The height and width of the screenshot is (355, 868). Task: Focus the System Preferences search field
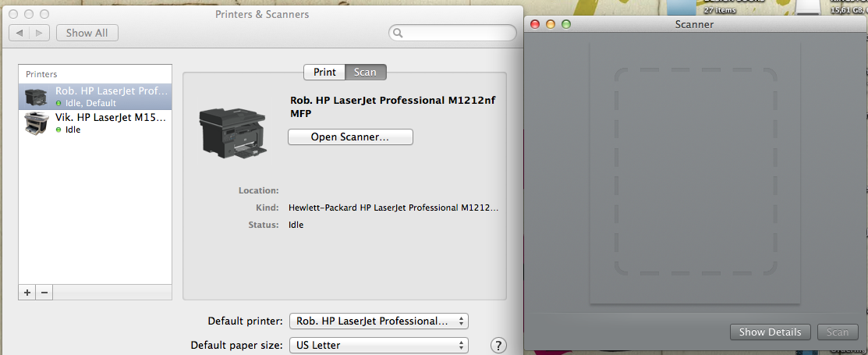pyautogui.click(x=453, y=33)
